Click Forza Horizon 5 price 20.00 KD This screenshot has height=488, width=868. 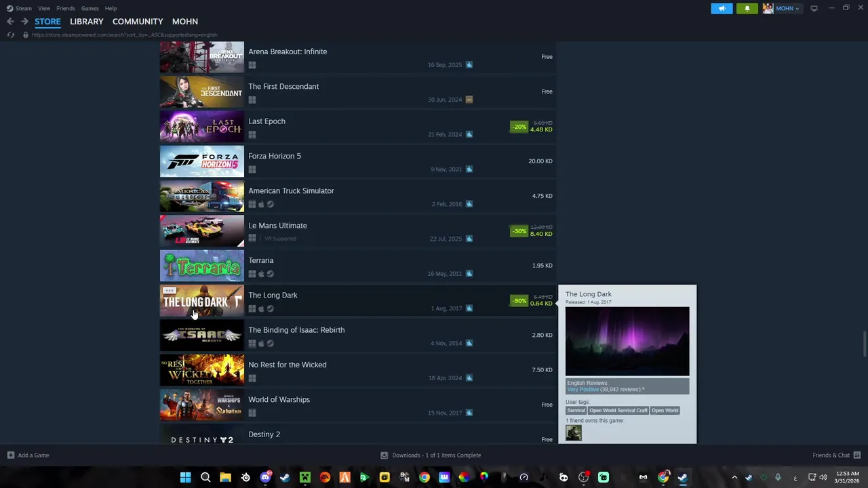[540, 161]
